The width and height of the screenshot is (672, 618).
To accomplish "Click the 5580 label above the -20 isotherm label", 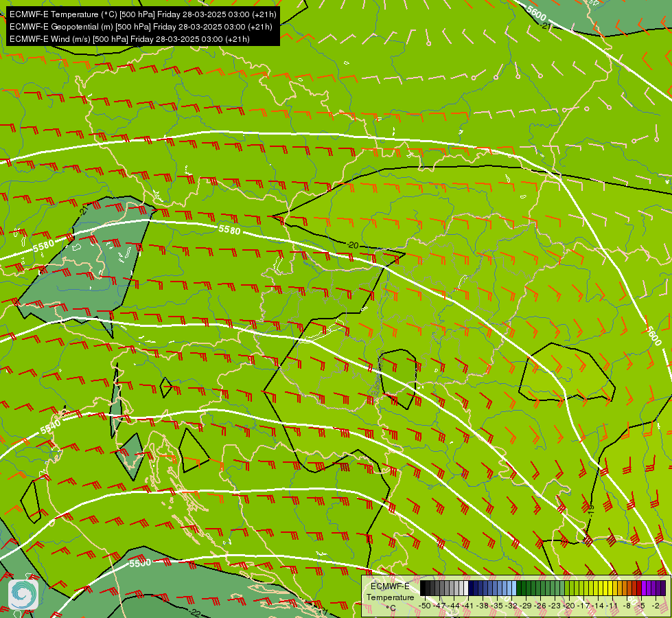I will click(x=229, y=230).
